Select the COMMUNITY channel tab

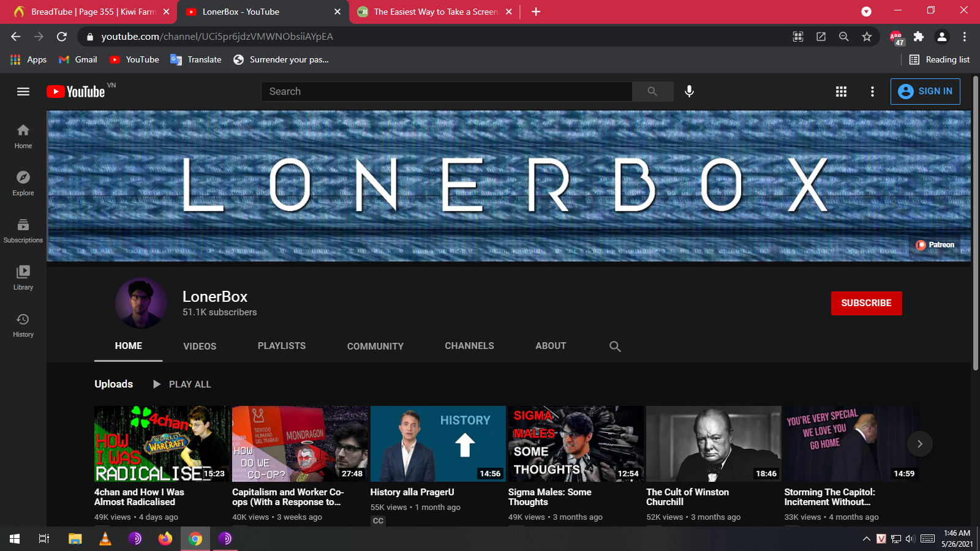[x=375, y=346]
